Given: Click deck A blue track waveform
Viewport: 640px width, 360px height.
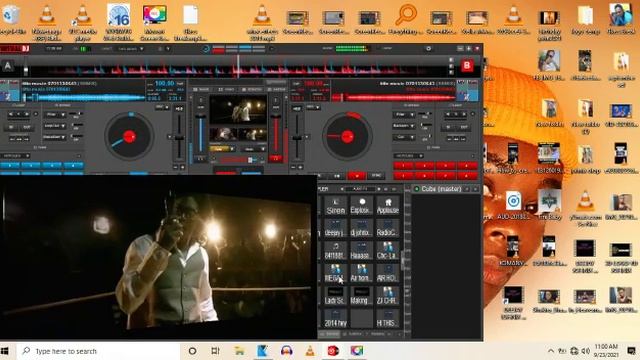Looking at the screenshot, I should pos(84,98).
